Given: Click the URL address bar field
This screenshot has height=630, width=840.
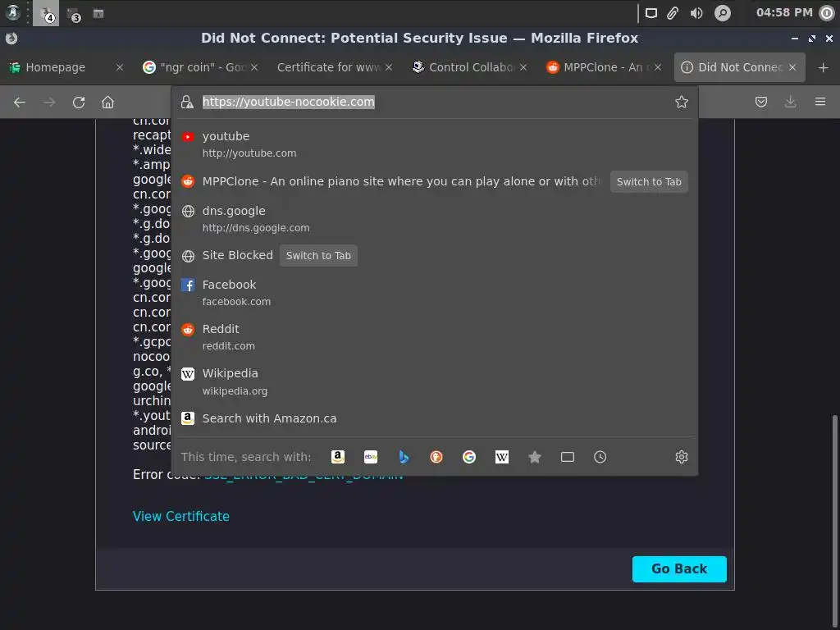Looking at the screenshot, I should tap(435, 102).
